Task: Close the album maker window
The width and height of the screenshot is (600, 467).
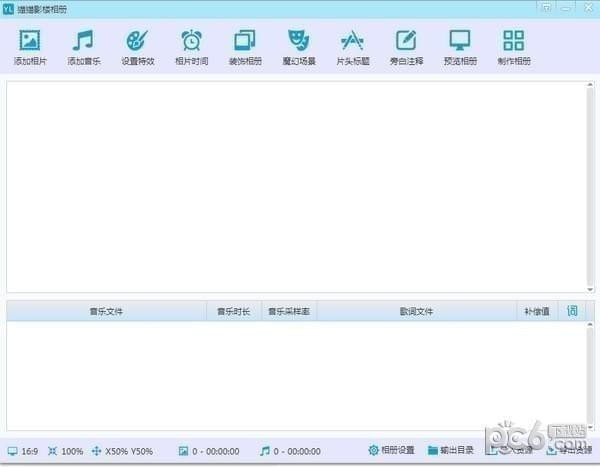Action: [x=588, y=8]
